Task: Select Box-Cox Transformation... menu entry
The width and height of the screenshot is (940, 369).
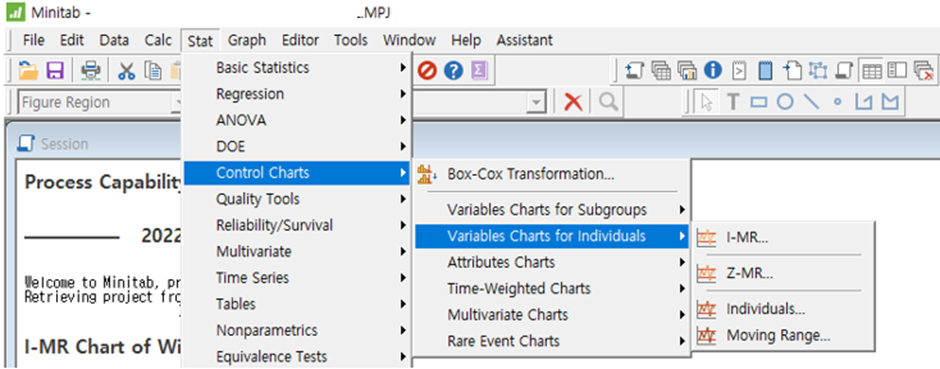Action: click(x=552, y=174)
